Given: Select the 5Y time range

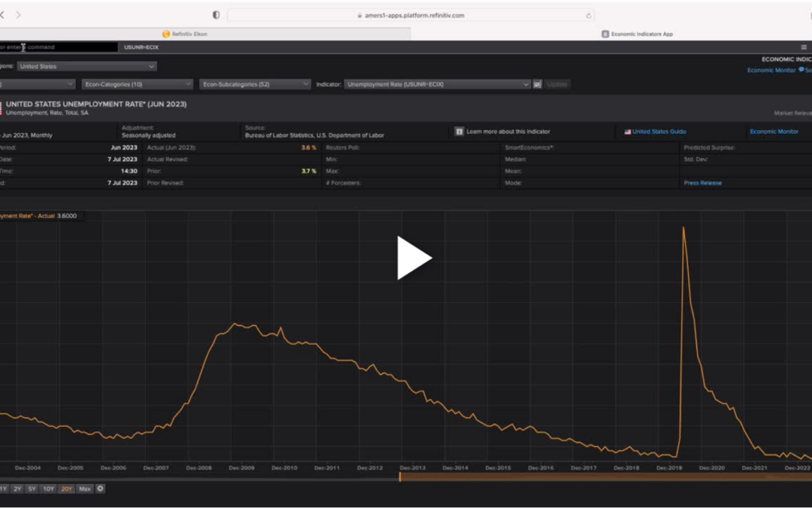Looking at the screenshot, I should pyautogui.click(x=32, y=489).
